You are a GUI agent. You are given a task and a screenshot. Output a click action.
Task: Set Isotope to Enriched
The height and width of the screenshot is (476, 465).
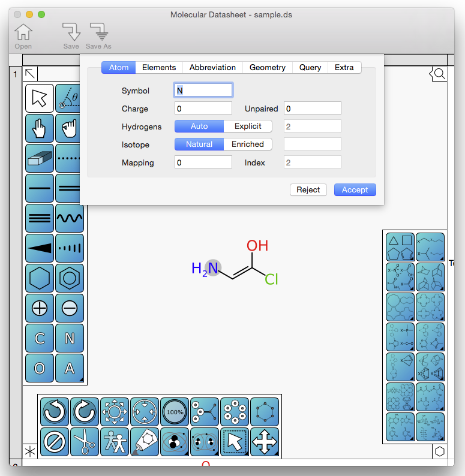(x=248, y=144)
